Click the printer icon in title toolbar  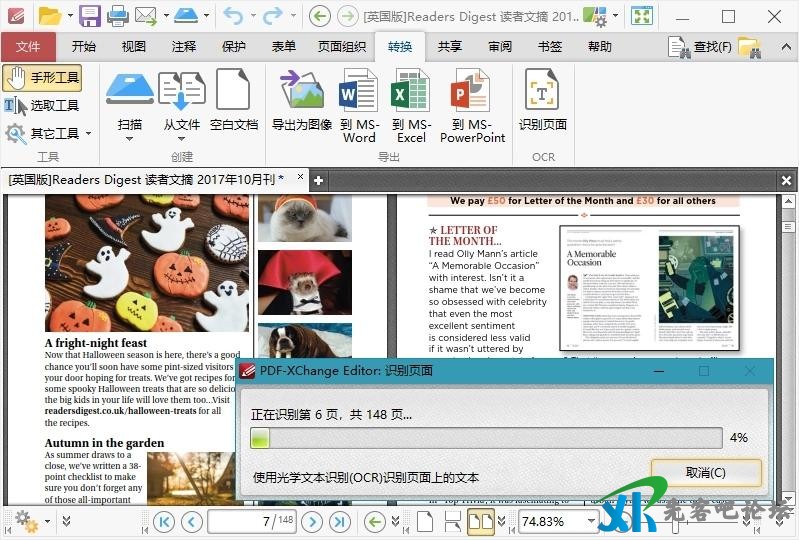[x=117, y=16]
